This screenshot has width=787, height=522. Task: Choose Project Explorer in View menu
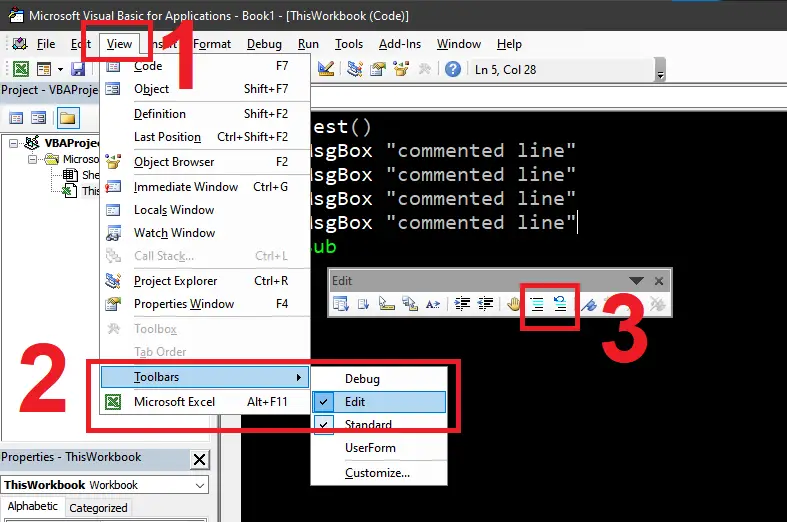point(206,281)
